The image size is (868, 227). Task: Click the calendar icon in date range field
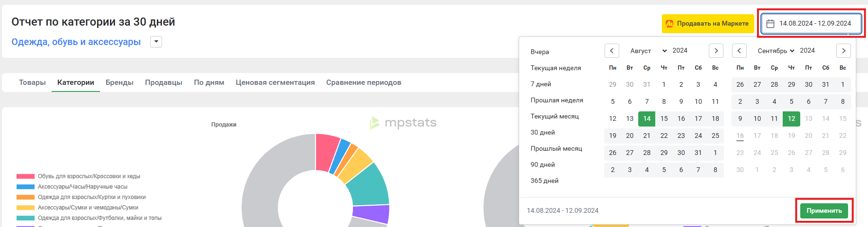770,23
